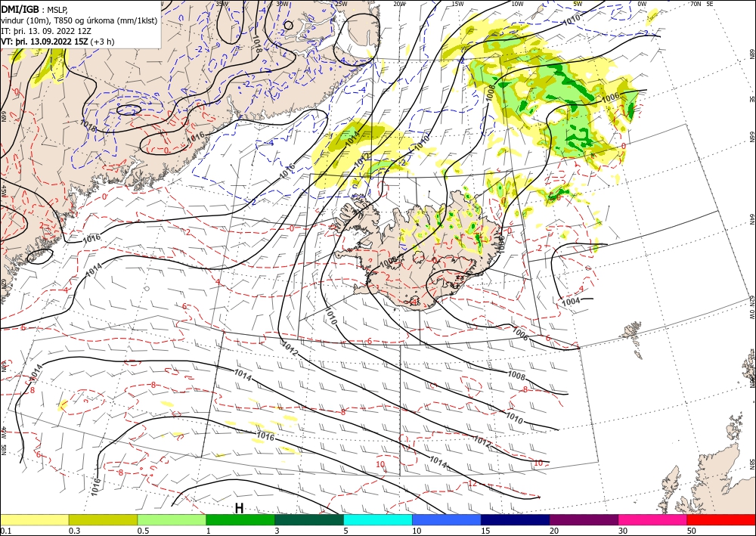This screenshot has width=756, height=536.
Task: Click the 0.1 legend value label
Action: pos(5,531)
